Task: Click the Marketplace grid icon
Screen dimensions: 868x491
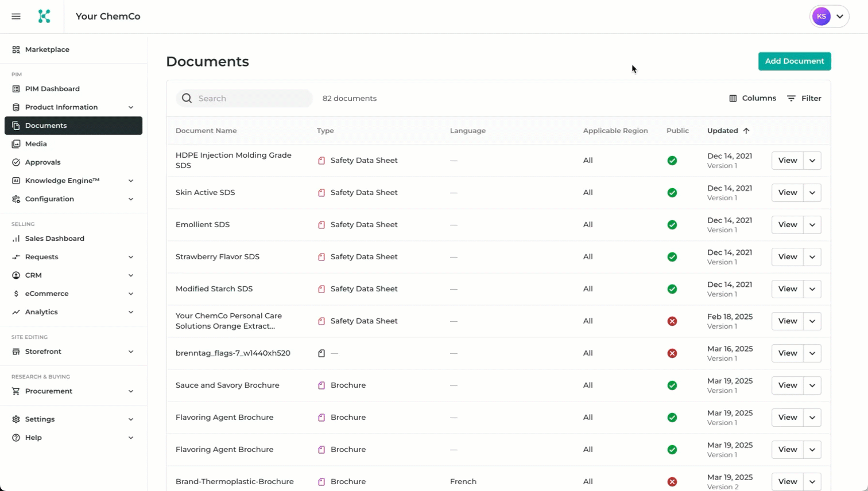Action: pyautogui.click(x=16, y=50)
